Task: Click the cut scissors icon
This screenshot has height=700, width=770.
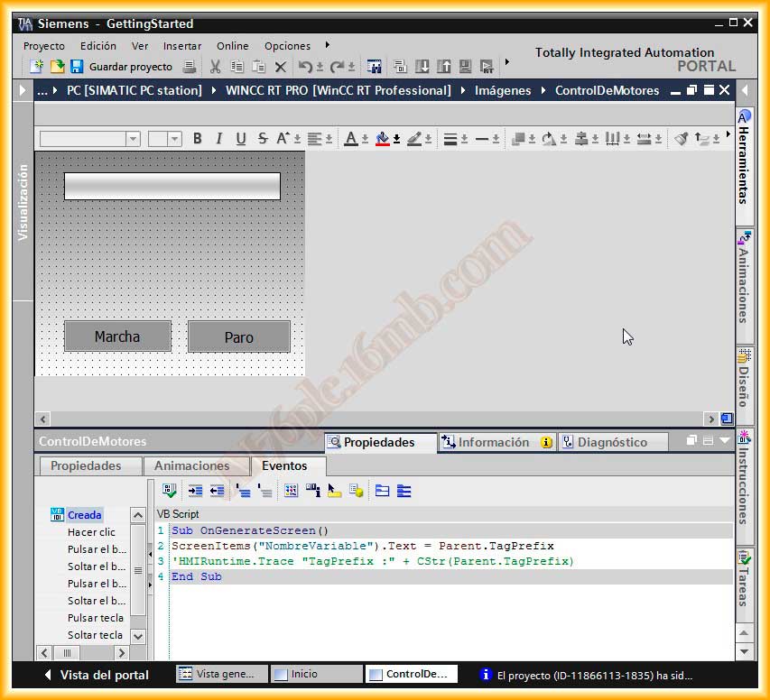Action: pos(215,67)
